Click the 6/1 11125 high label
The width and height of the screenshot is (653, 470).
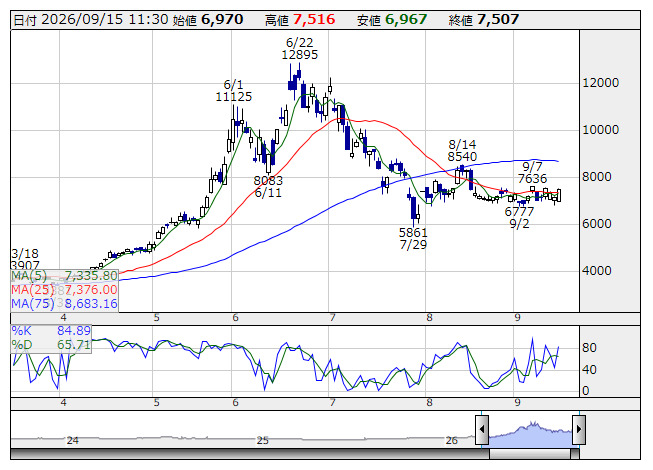(x=234, y=91)
